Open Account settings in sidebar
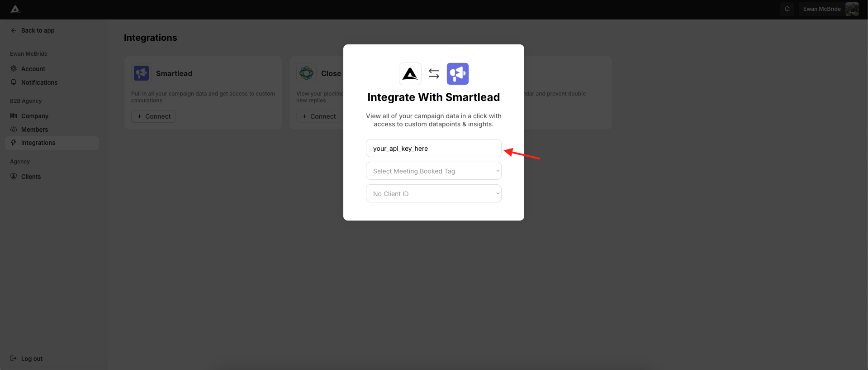868x370 pixels. pyautogui.click(x=33, y=69)
